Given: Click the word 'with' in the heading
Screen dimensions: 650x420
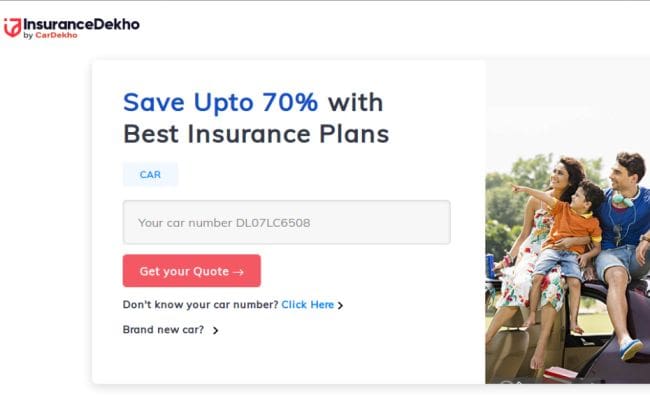Looking at the screenshot, I should (356, 102).
